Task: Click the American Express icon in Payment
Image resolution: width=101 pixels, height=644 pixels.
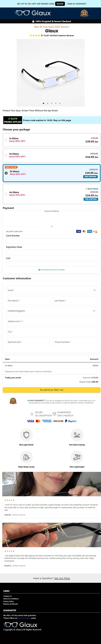Action: [89, 231]
